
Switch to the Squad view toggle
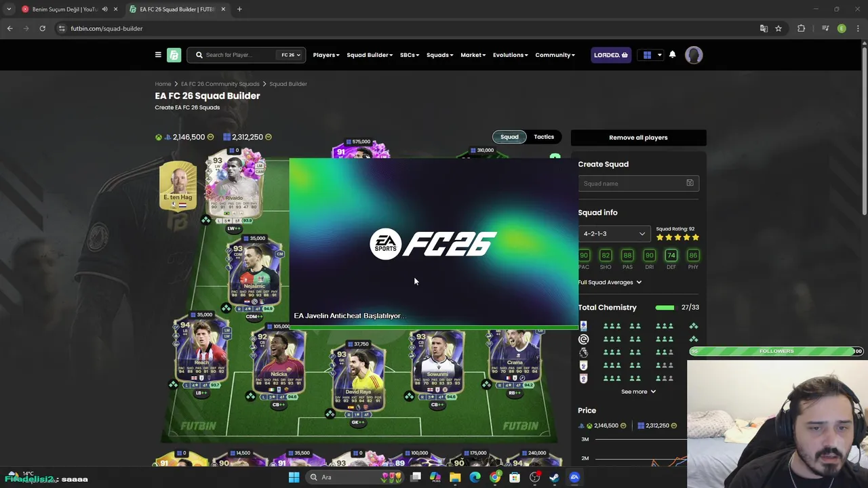[x=509, y=137]
